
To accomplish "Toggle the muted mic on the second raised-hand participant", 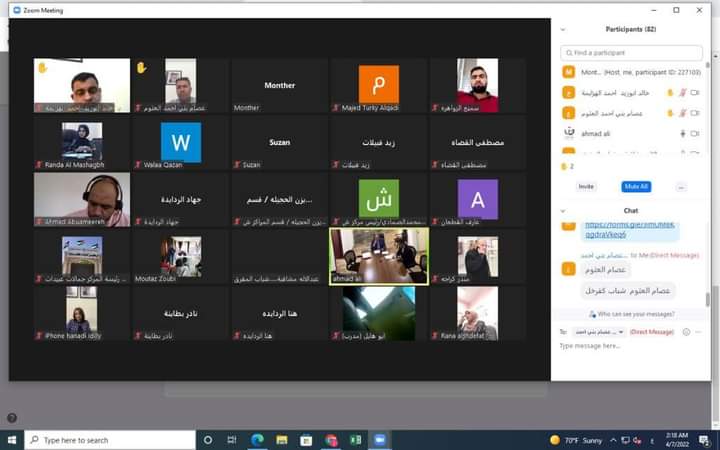I will pos(682,113).
